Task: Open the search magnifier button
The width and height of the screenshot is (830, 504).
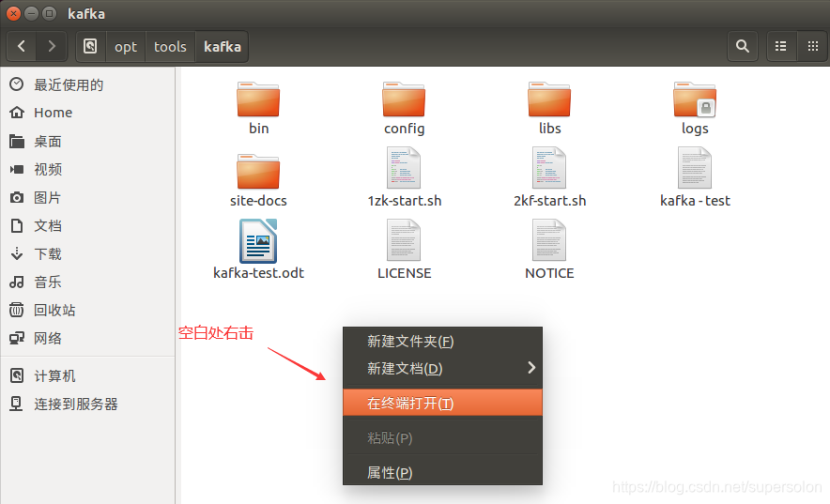Action: tap(743, 47)
